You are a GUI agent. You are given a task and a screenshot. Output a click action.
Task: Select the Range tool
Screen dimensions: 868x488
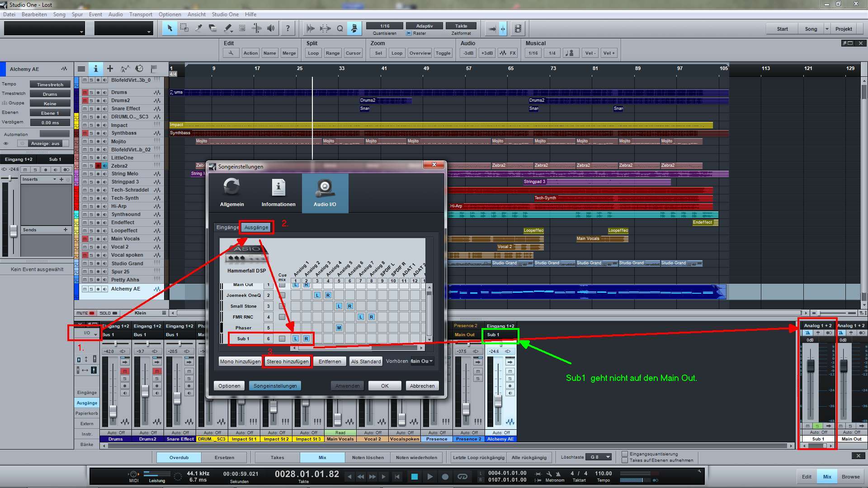[x=184, y=28]
